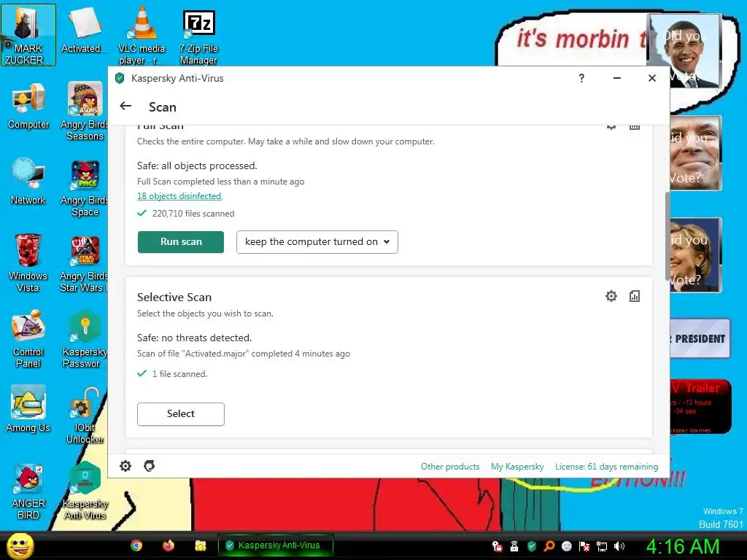Click the Trailer countdown desktop gadget

tap(700, 406)
